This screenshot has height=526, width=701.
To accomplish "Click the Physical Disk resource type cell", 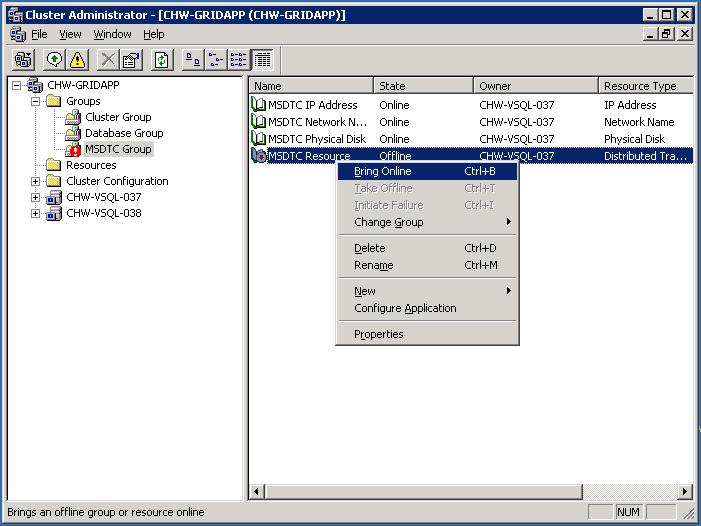I will tap(634, 139).
